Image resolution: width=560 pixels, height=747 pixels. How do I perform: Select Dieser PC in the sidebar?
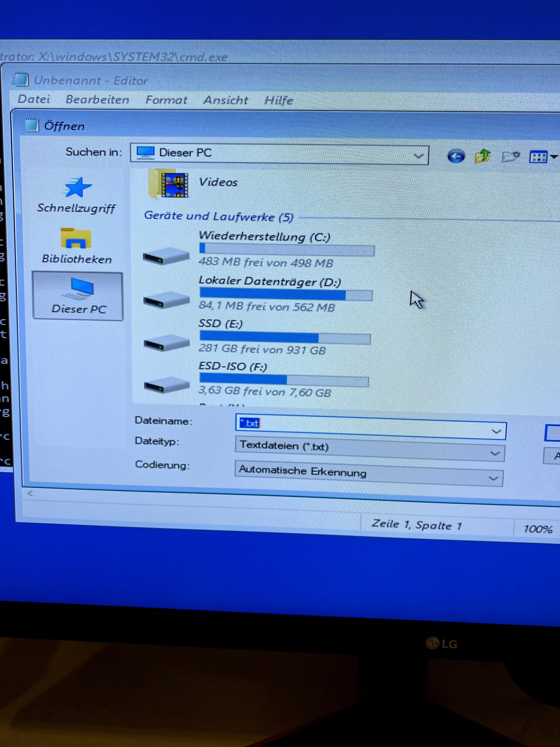(78, 296)
